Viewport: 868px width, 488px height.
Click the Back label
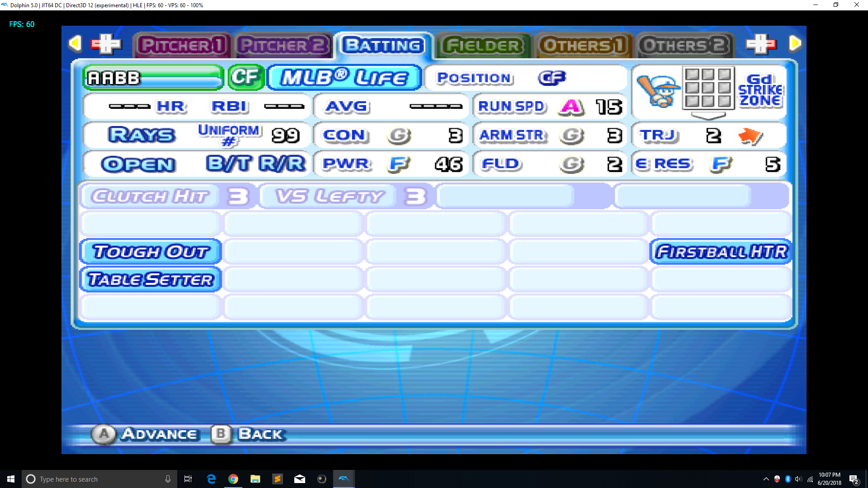click(261, 434)
